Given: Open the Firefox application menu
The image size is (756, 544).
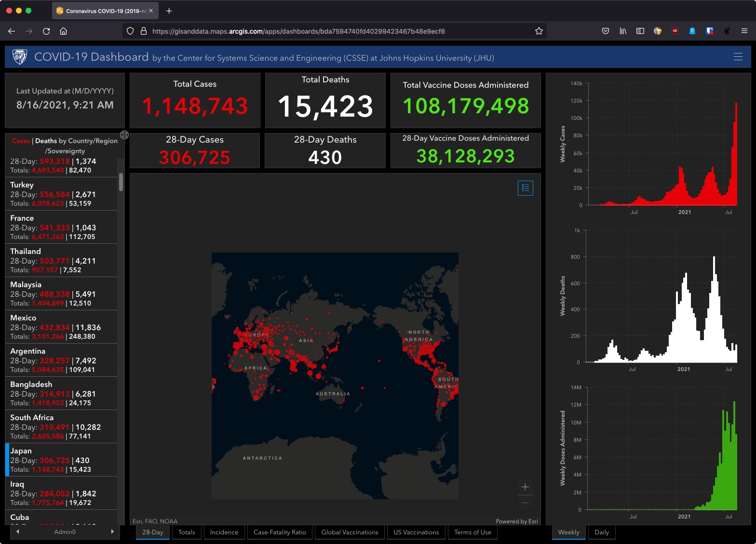Looking at the screenshot, I should (744, 31).
